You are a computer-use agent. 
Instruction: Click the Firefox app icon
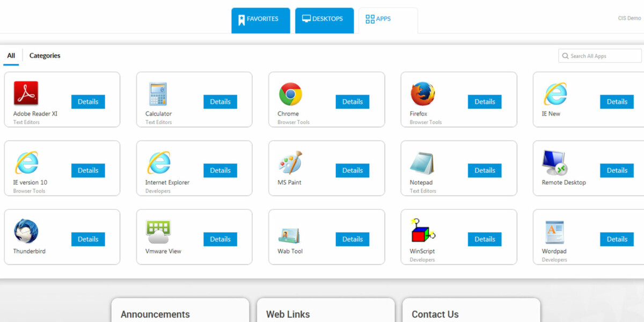click(x=423, y=94)
